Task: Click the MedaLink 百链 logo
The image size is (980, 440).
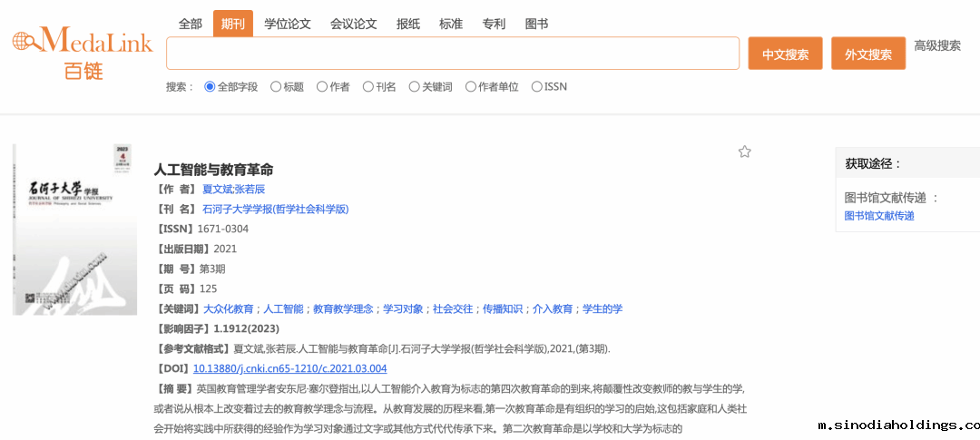Action: pos(82,52)
